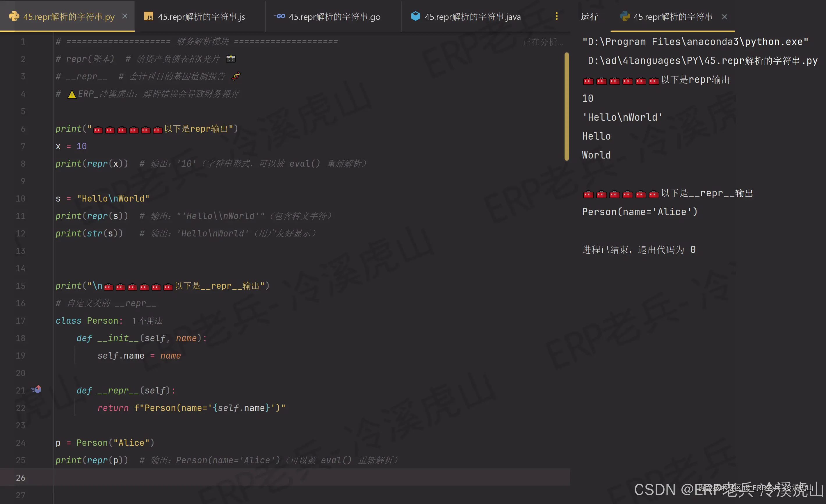
Task: Click the Java icon on the .java tab
Action: [415, 16]
